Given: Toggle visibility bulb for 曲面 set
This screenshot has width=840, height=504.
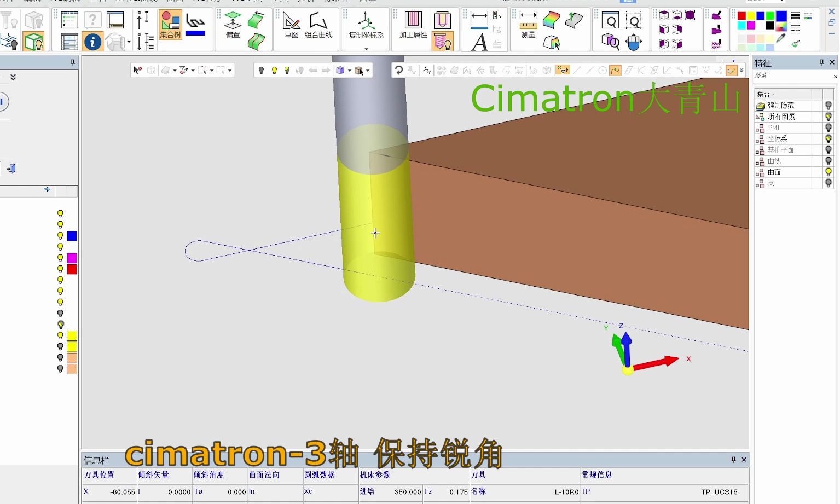Looking at the screenshot, I should (829, 172).
